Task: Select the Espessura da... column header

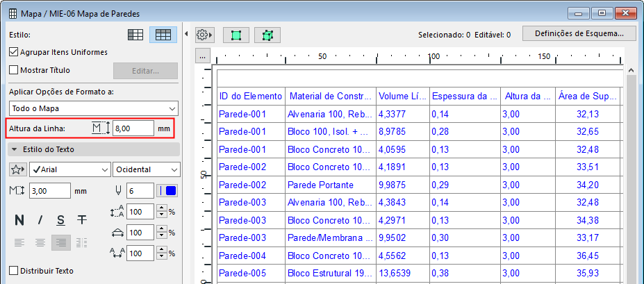Action: click(x=465, y=97)
